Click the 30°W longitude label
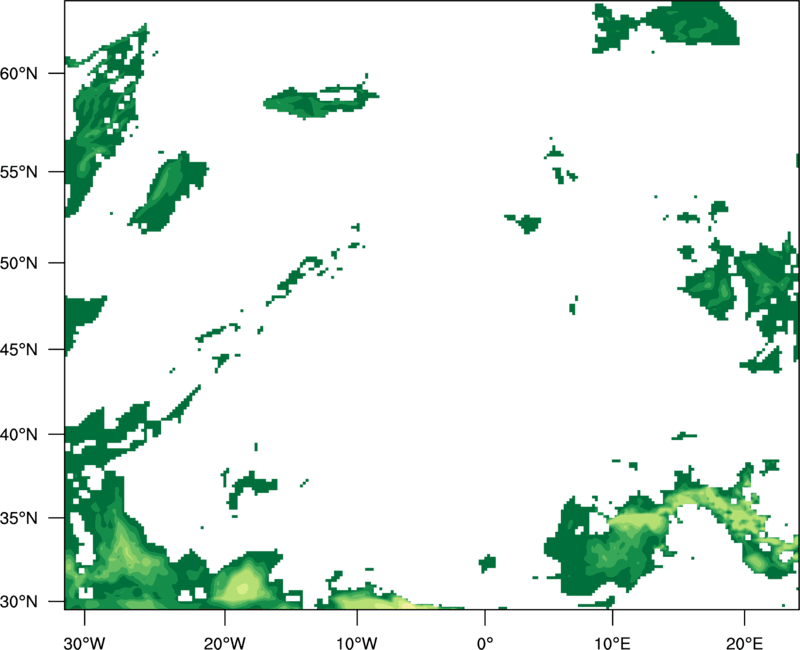This screenshot has height=650, width=800. (x=85, y=643)
